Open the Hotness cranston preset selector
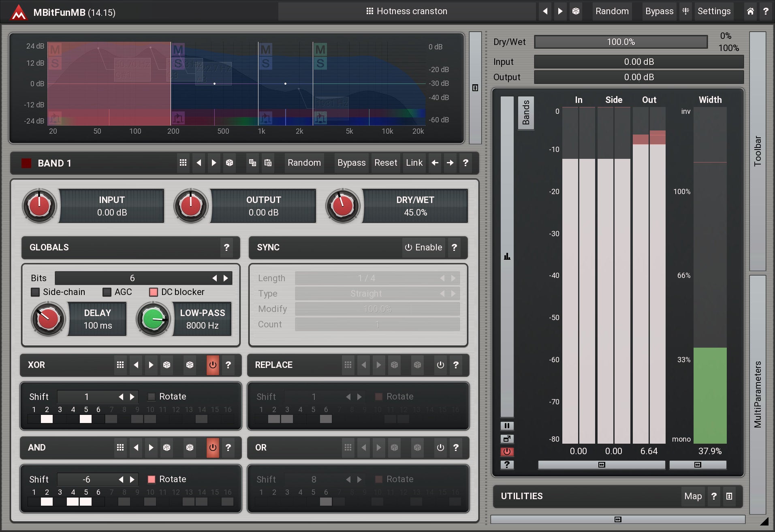Image resolution: width=775 pixels, height=532 pixels. coord(406,11)
